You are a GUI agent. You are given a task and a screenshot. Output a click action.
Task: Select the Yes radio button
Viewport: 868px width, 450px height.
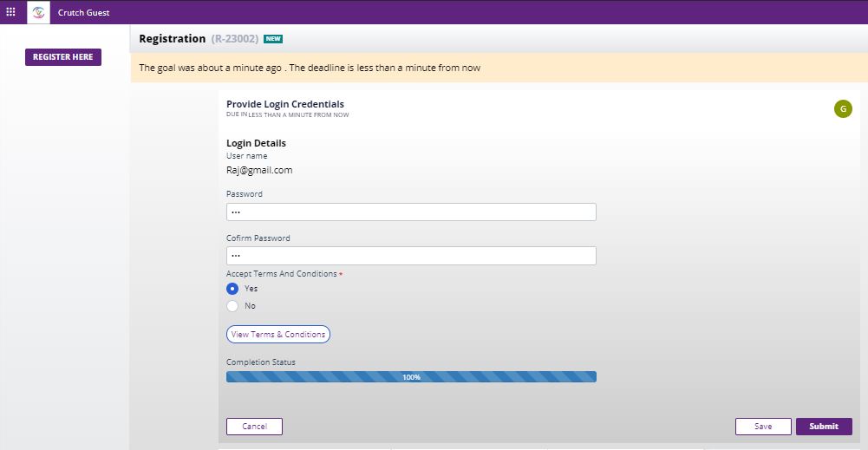point(232,289)
